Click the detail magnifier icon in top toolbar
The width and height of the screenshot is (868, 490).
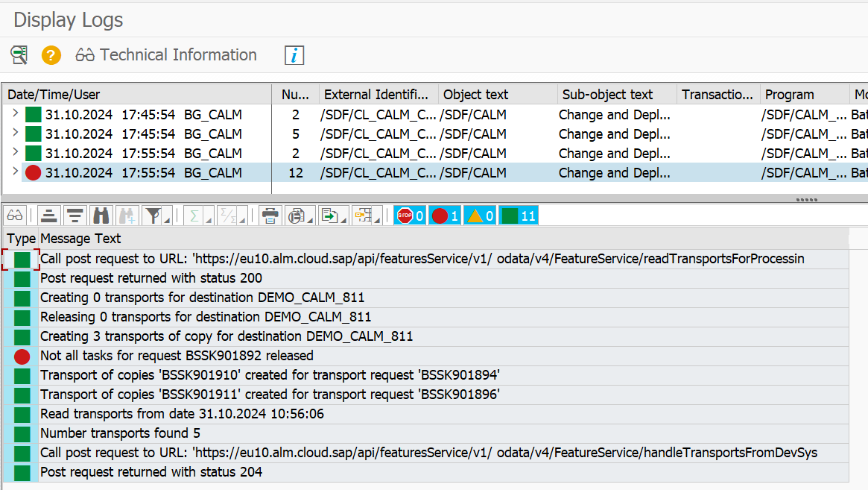[x=19, y=55]
